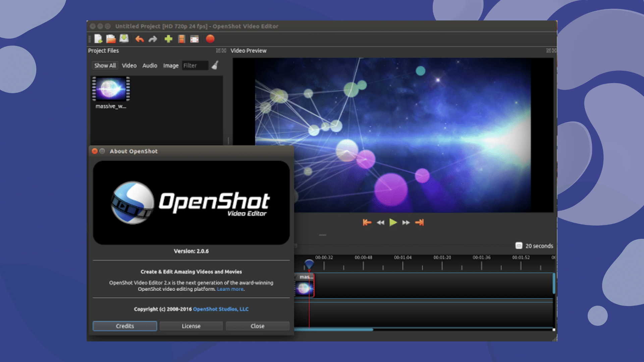Click the timeline horizontal scrollbar
The width and height of the screenshot is (644, 362).
click(x=334, y=330)
